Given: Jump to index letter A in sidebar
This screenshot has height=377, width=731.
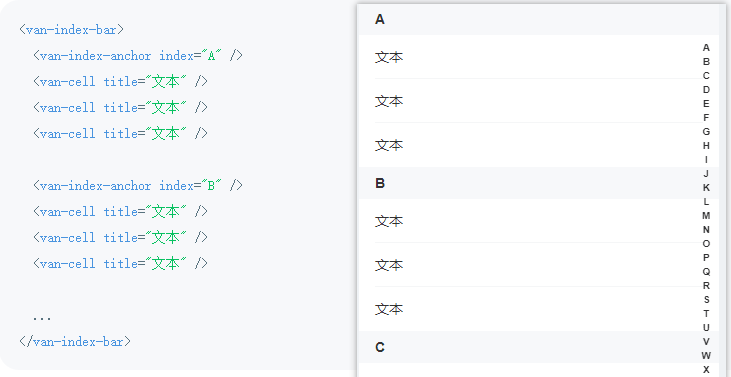Looking at the screenshot, I should click(706, 48).
